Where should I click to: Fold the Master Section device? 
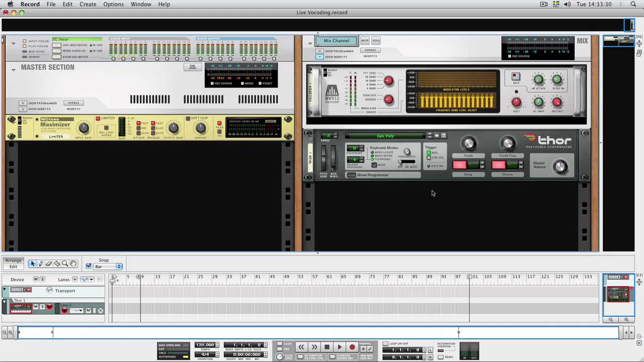(14, 70)
